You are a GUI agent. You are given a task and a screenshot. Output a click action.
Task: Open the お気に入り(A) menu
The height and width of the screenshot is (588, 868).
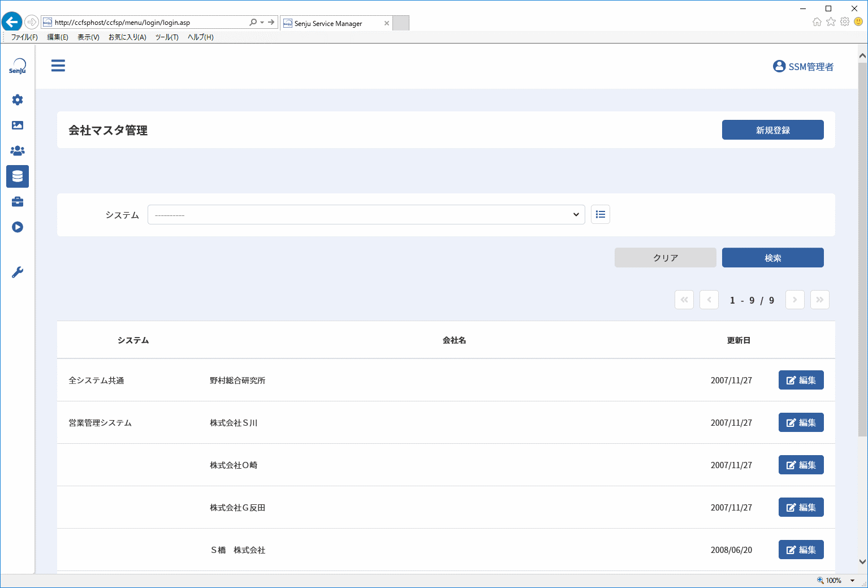127,37
